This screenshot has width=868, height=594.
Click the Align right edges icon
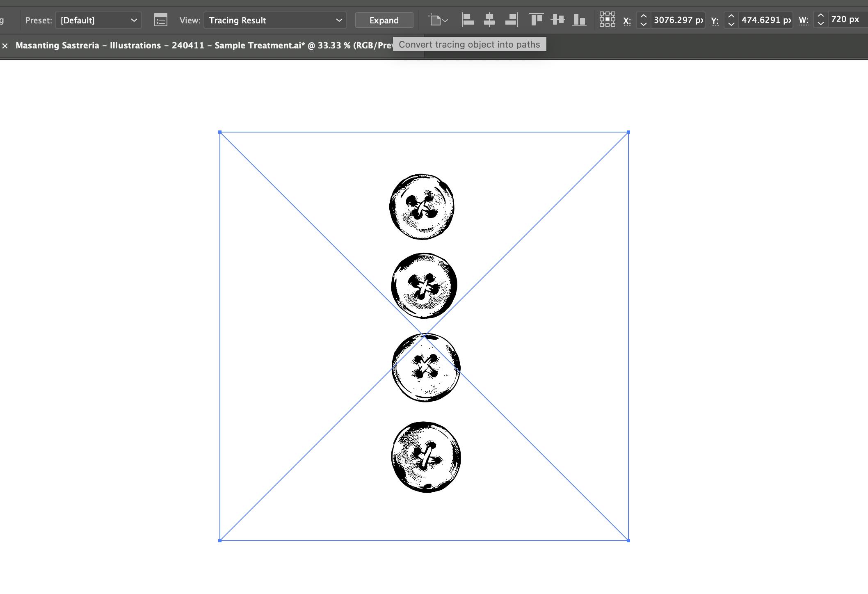511,19
